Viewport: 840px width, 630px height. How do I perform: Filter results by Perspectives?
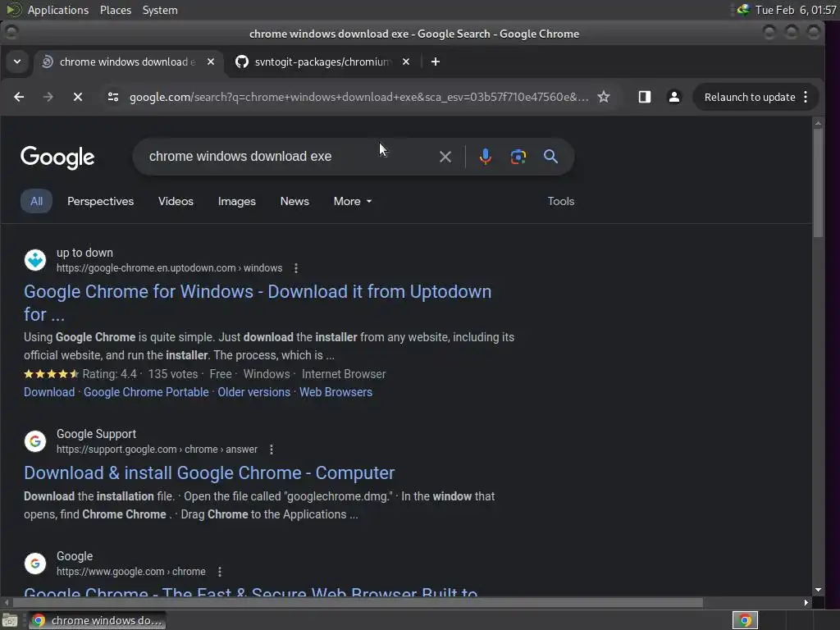coord(101,202)
